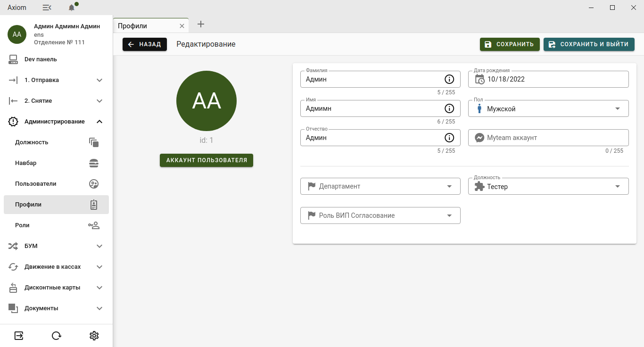This screenshot has height=347, width=644.
Task: Click puzzle icon in Должность field
Action: (x=479, y=186)
